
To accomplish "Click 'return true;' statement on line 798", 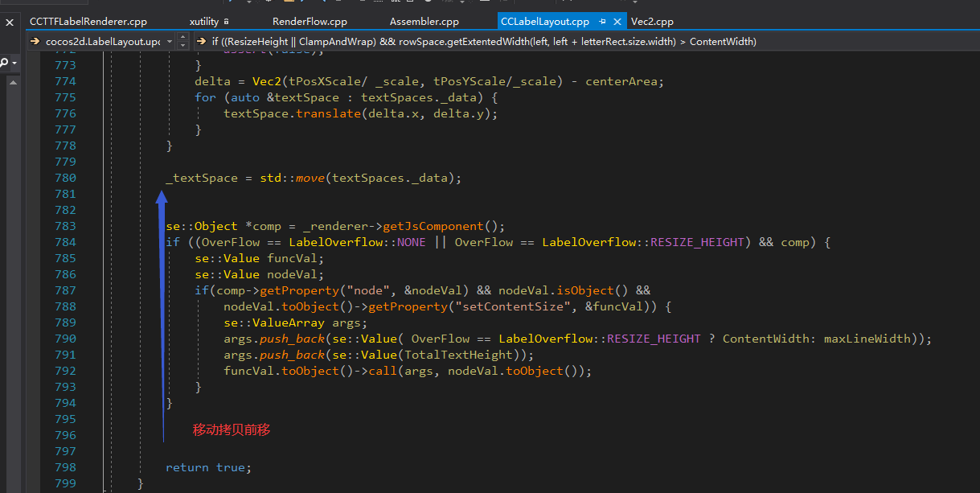I will [208, 467].
